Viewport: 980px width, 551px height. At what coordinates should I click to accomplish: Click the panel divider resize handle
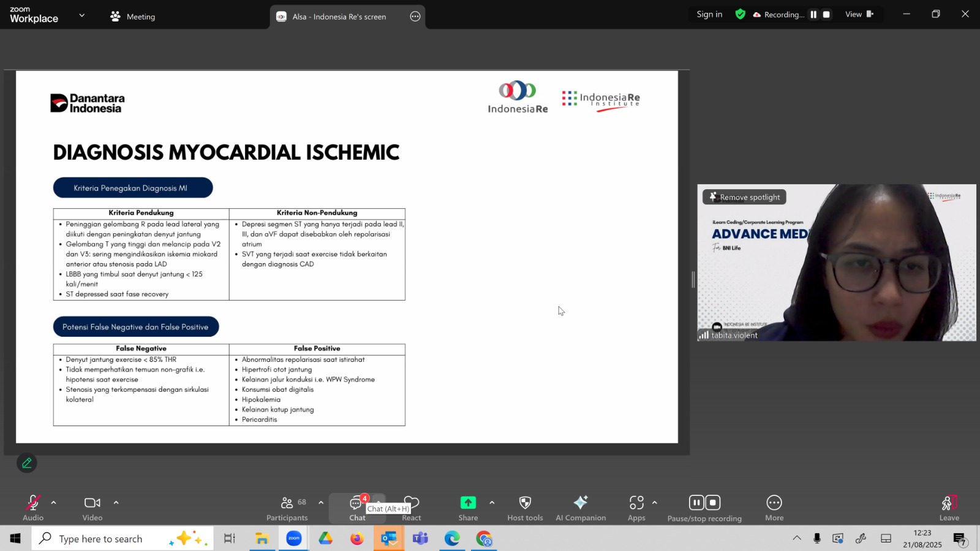point(693,280)
